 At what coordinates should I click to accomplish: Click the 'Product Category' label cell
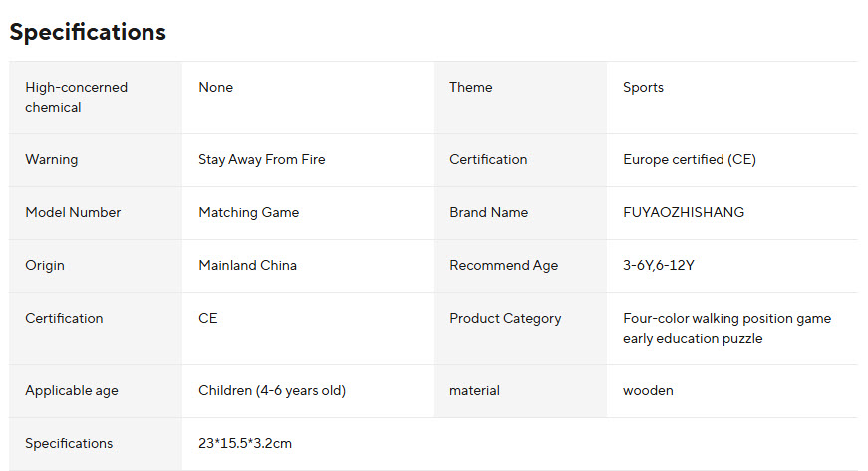point(505,318)
